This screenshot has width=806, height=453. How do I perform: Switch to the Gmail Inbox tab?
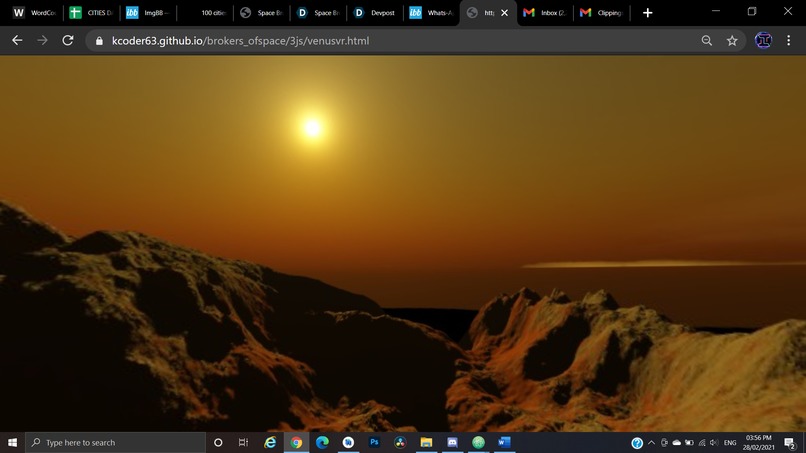pos(545,13)
